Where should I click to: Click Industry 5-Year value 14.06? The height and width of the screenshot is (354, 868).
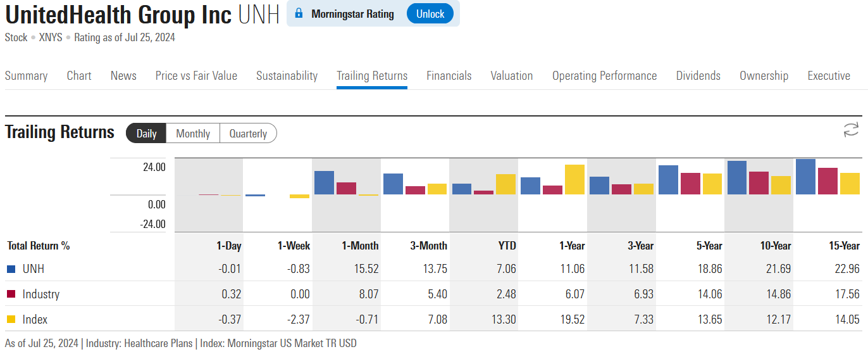point(709,294)
